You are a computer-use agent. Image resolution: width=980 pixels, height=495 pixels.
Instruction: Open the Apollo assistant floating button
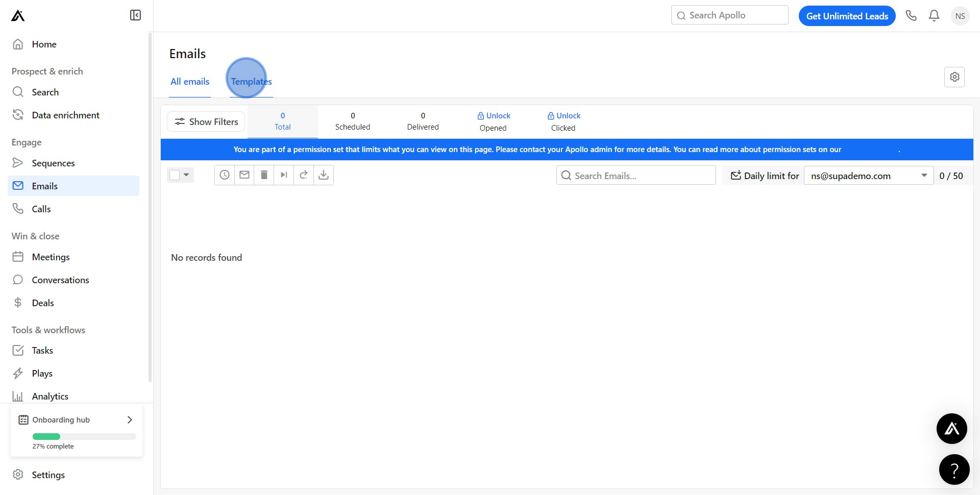(952, 429)
